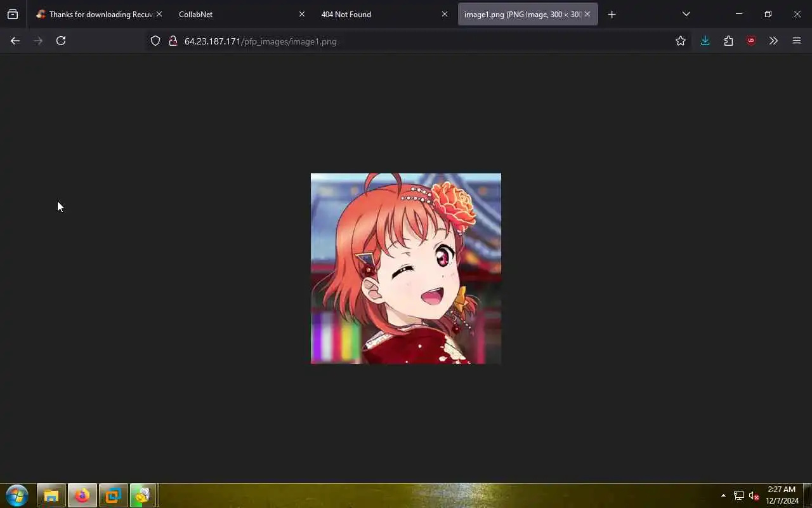Switch to 404 Not Found tab
The image size is (812, 508).
(x=384, y=14)
